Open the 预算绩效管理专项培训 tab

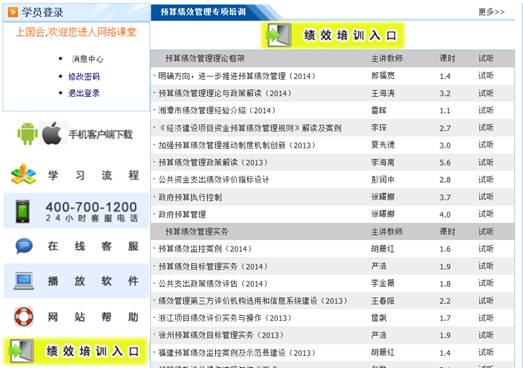(x=203, y=12)
